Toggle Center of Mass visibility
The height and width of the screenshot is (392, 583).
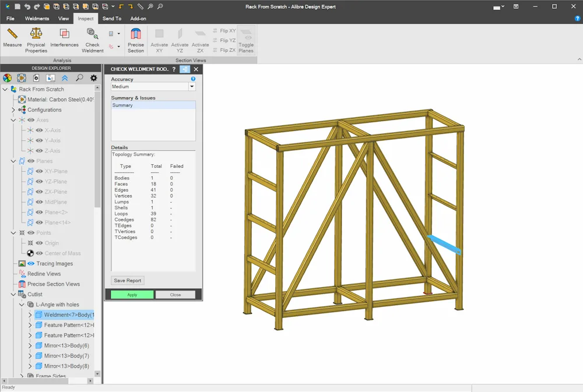click(x=39, y=253)
